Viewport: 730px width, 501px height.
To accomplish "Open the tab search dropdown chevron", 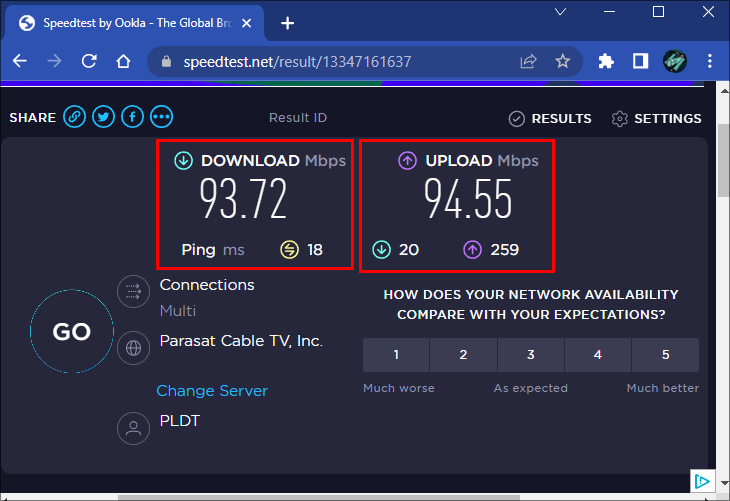I will click(561, 12).
